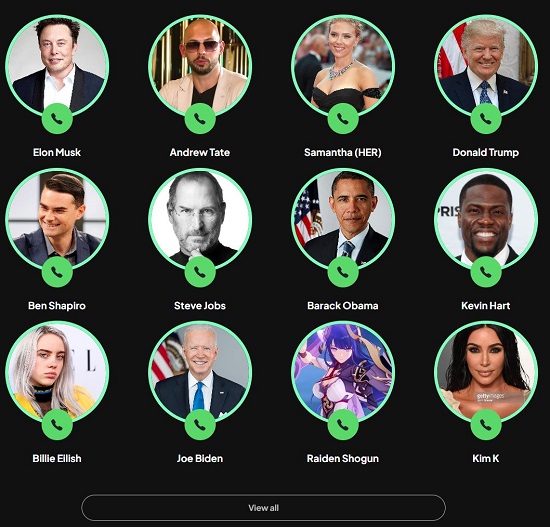Tap the phone icon beneath Barack Obama
The width and height of the screenshot is (550, 527).
click(343, 272)
